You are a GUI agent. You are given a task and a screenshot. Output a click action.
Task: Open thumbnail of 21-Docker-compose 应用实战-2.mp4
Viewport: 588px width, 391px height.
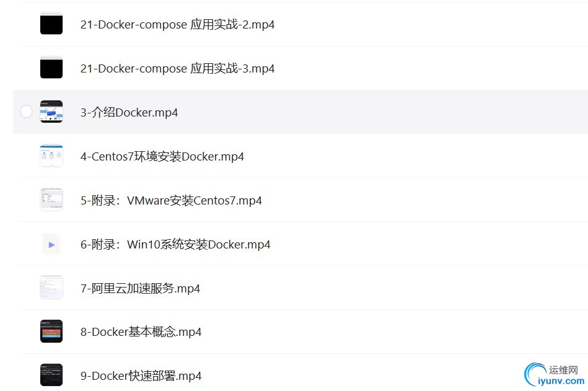(51, 24)
